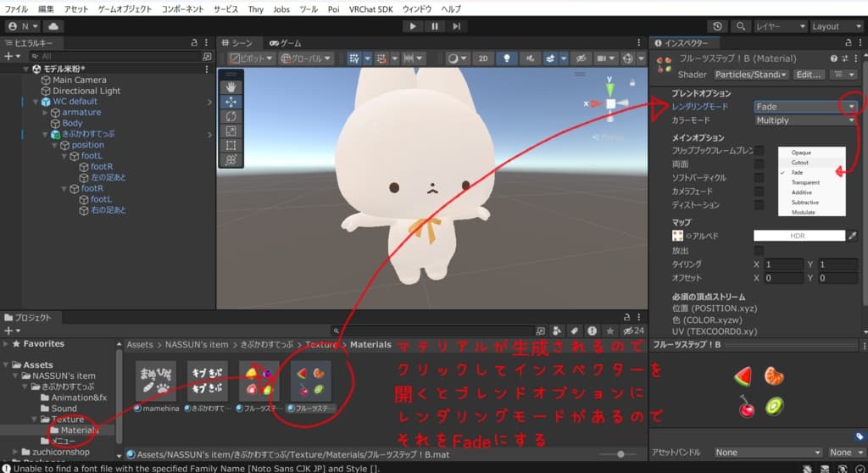Toggle hidden objects visibility in scene
The image size is (868, 473).
[580, 58]
